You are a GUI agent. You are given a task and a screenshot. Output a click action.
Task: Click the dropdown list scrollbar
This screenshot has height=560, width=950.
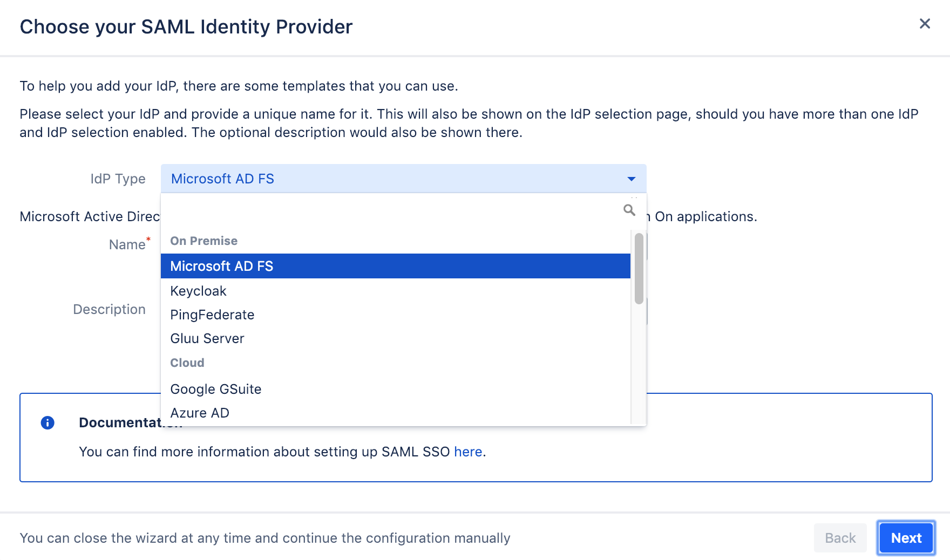(639, 269)
